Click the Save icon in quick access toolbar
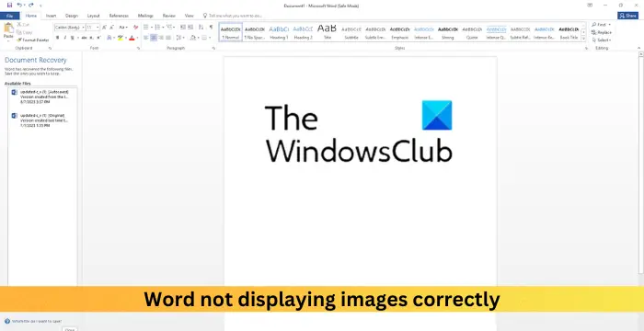This screenshot has width=644, height=331. (x=9, y=6)
